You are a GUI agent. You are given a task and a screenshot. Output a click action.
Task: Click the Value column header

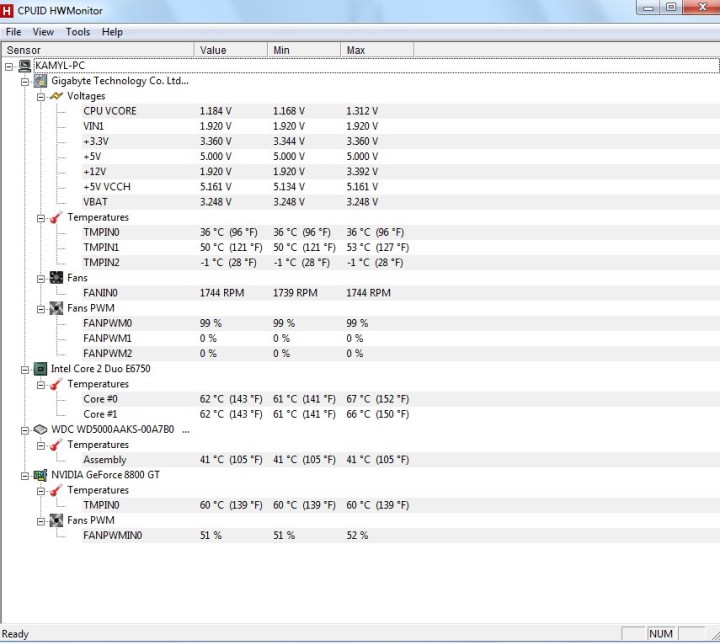click(x=231, y=50)
